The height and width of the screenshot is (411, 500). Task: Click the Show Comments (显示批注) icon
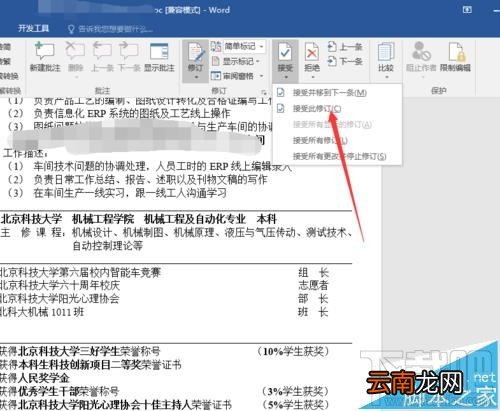click(159, 51)
